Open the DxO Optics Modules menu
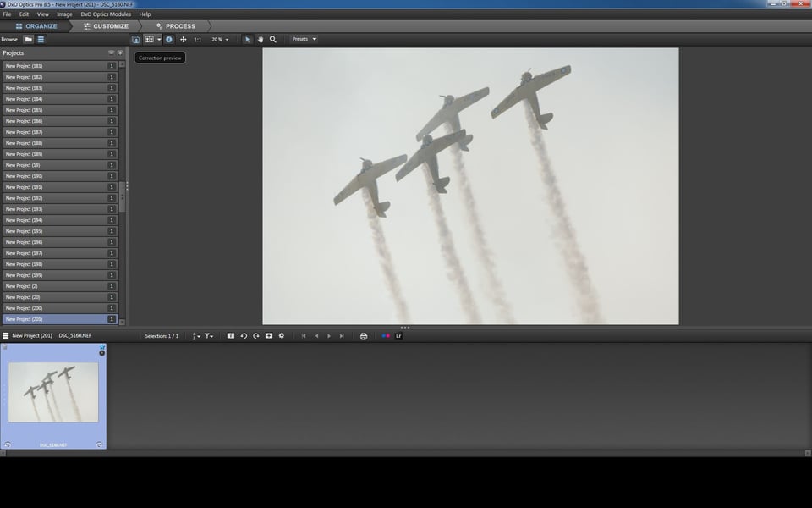 pyautogui.click(x=106, y=14)
